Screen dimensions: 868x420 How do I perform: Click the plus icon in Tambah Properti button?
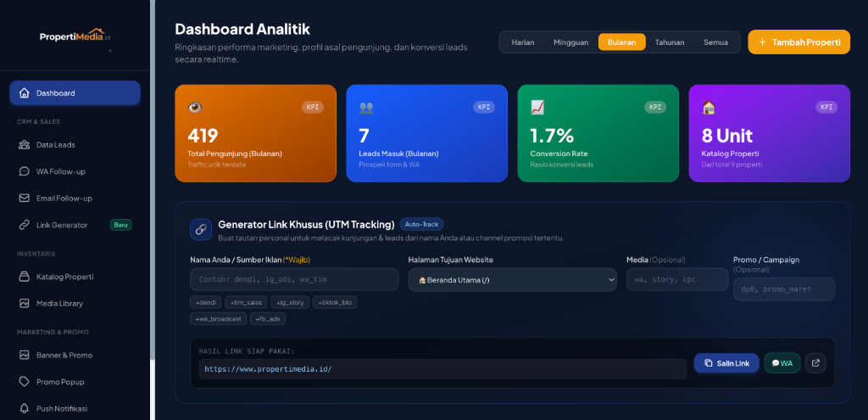762,42
